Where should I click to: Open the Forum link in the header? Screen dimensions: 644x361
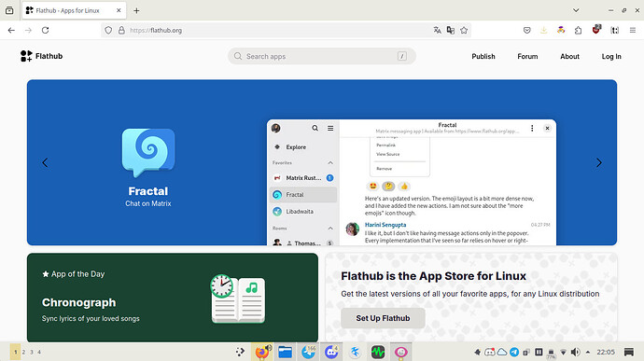pyautogui.click(x=527, y=56)
